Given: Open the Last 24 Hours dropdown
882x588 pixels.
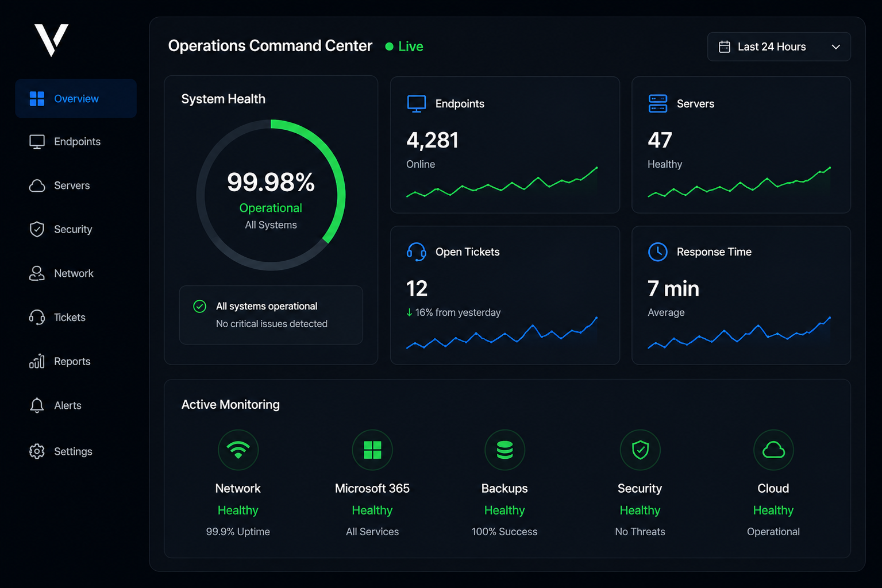Looking at the screenshot, I should click(779, 47).
